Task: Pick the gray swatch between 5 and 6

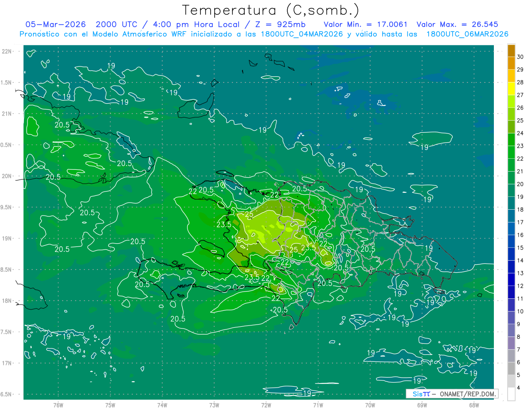Action: pyautogui.click(x=511, y=368)
